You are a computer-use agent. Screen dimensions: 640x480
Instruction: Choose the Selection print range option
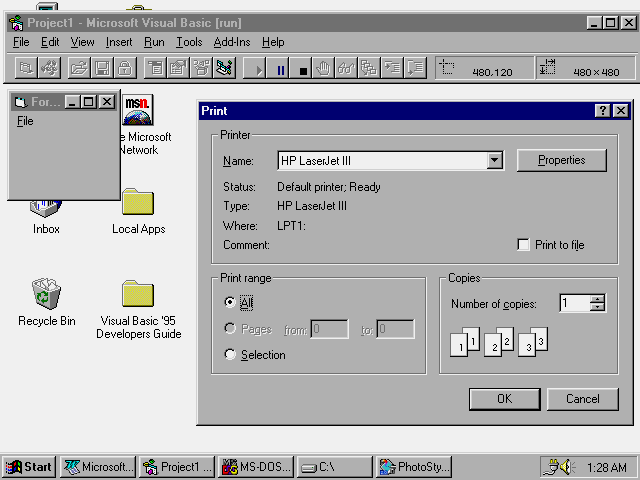tap(231, 355)
